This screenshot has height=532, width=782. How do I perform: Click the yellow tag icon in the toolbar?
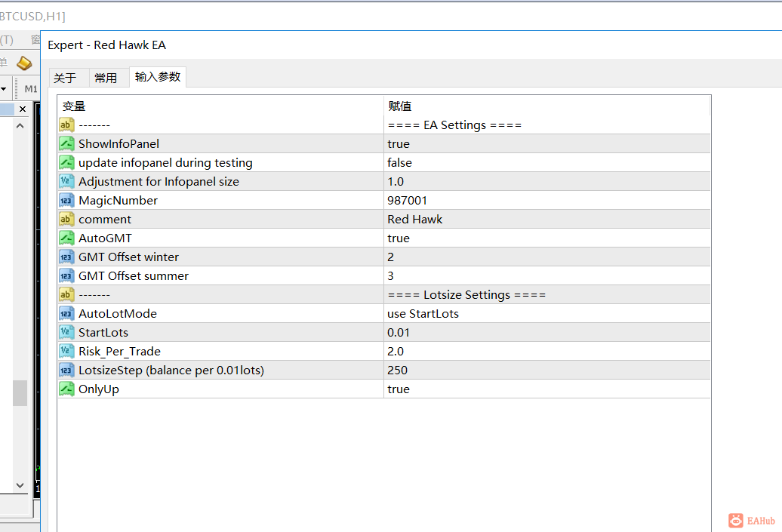(24, 63)
